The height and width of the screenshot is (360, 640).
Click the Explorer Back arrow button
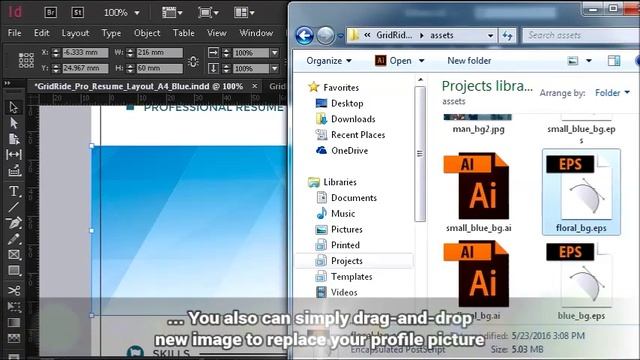point(304,36)
